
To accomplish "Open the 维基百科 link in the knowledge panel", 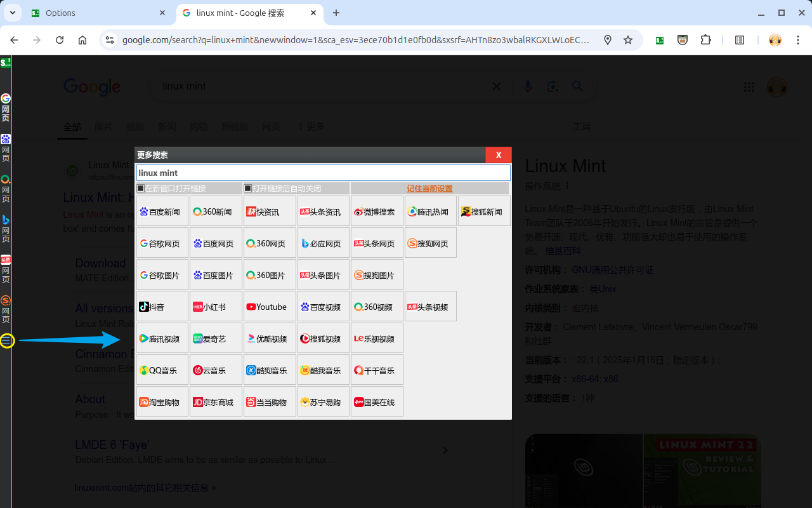I will coord(562,251).
